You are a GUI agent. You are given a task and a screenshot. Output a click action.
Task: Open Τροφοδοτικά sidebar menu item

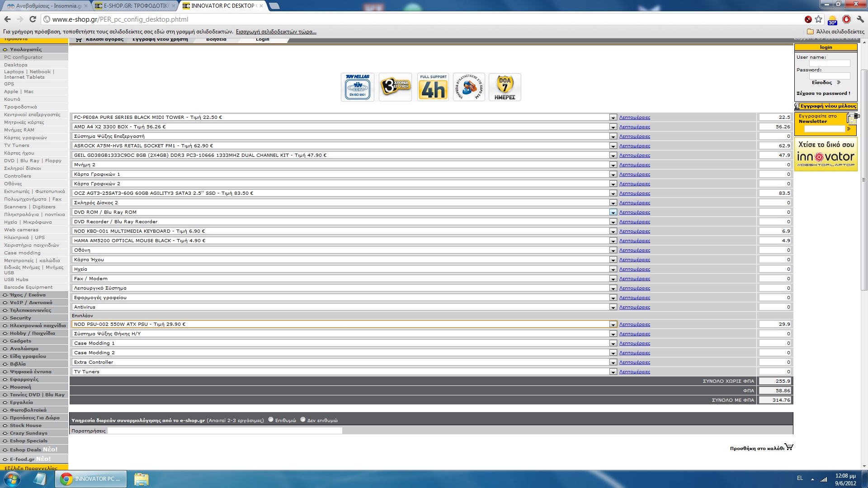point(20,107)
